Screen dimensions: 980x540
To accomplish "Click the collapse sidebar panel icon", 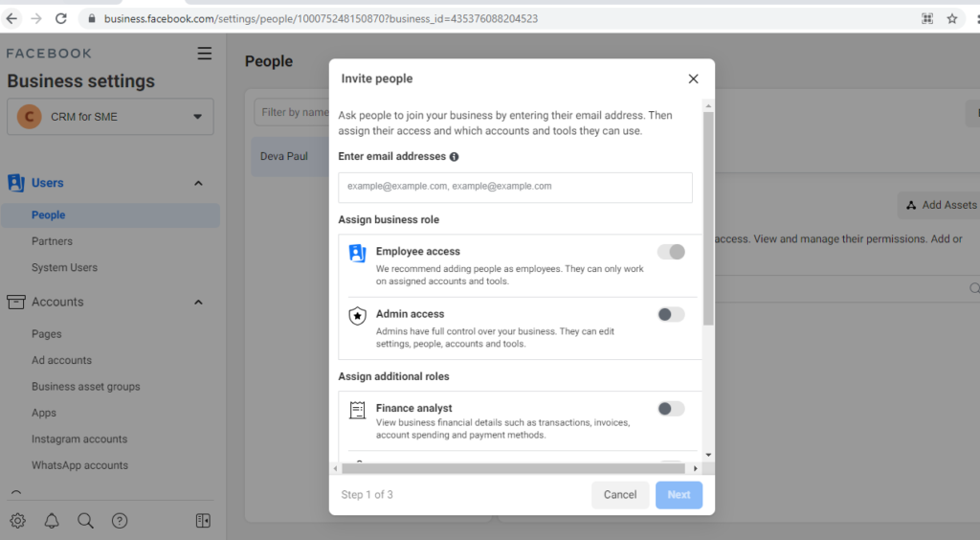I will (x=203, y=521).
